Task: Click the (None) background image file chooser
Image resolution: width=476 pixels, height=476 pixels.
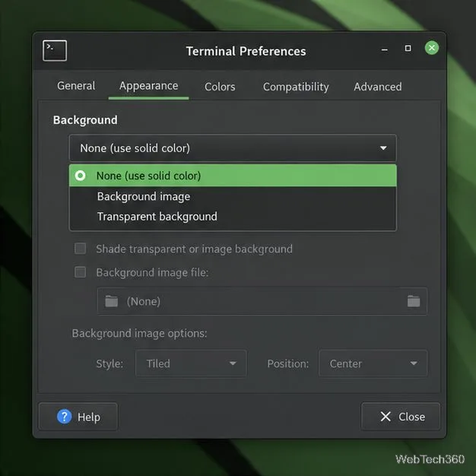Action: 262,301
